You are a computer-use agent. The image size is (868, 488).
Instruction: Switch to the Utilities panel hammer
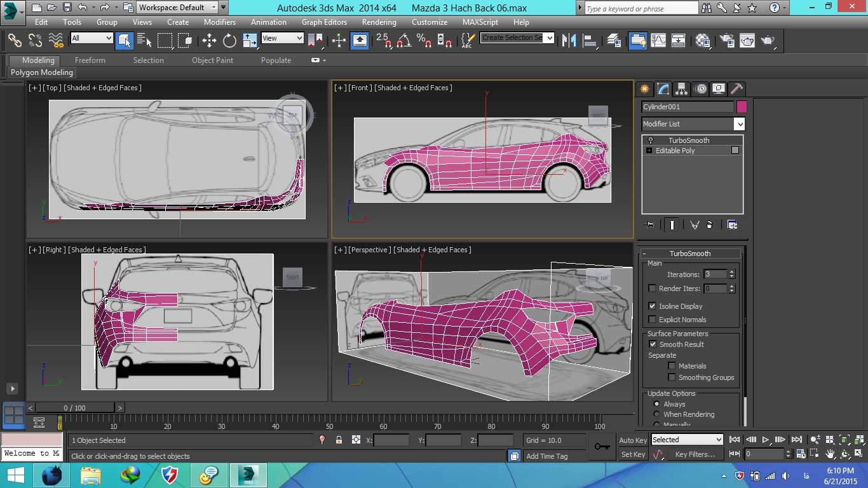tap(736, 89)
